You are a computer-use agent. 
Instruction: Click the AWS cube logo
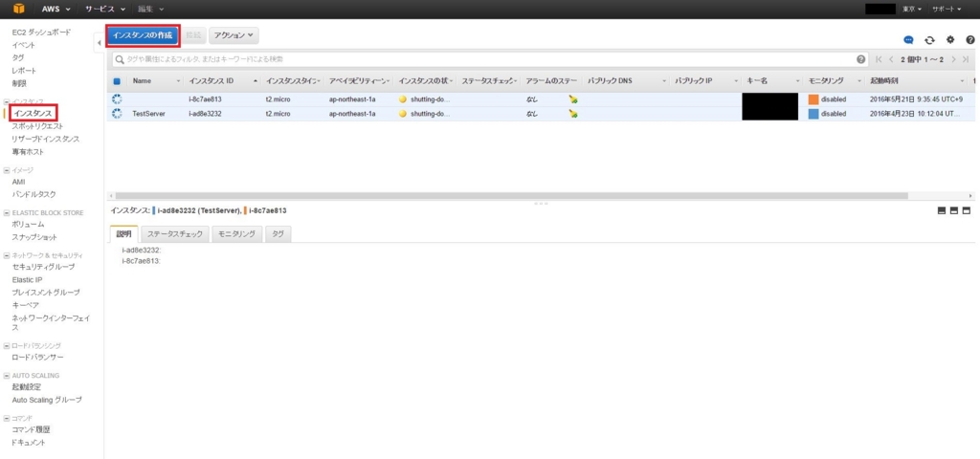(x=19, y=9)
